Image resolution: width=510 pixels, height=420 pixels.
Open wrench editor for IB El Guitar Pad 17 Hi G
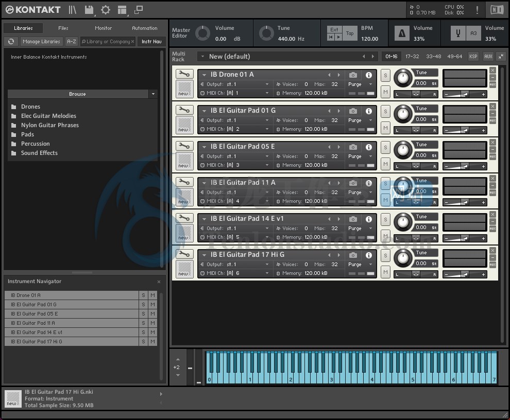184,254
